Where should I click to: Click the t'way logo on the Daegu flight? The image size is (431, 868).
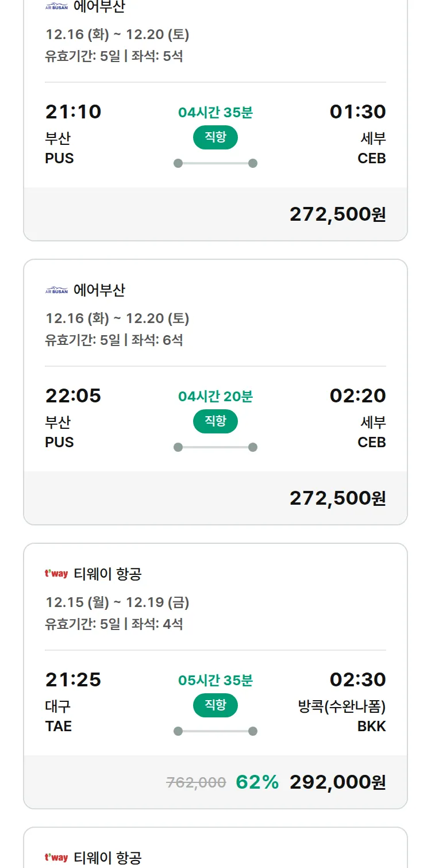click(56, 574)
